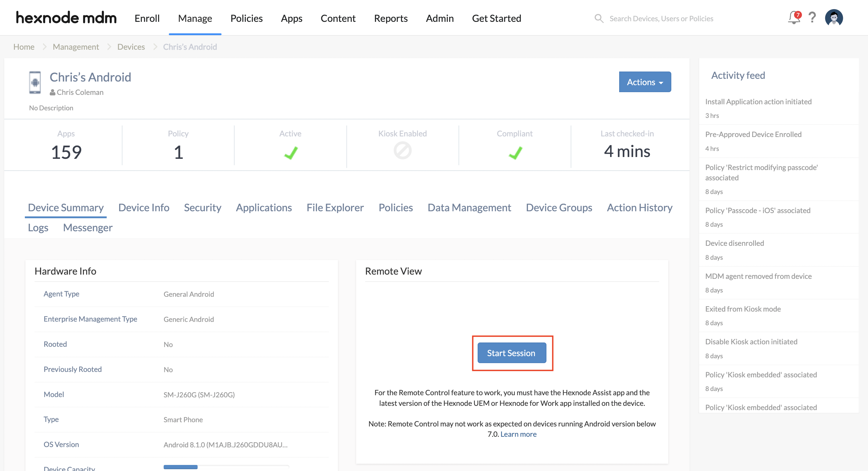Click the Active status green checkmark

290,153
